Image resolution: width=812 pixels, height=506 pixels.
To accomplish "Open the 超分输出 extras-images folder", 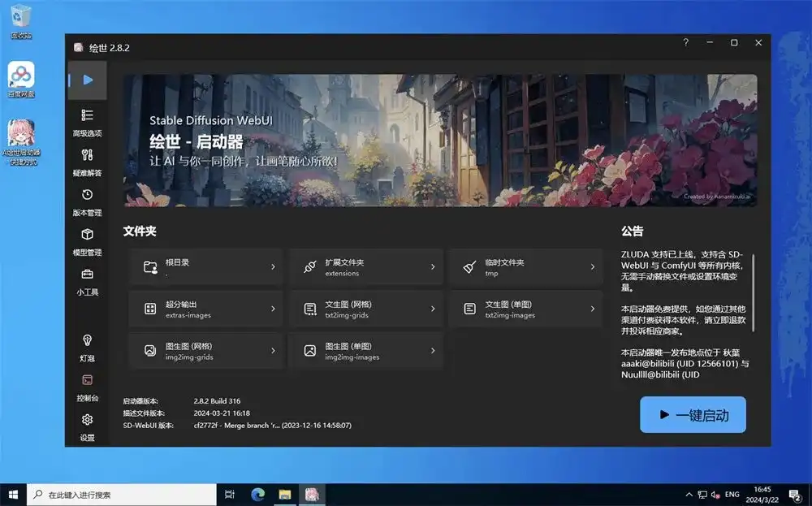I will 205,309.
